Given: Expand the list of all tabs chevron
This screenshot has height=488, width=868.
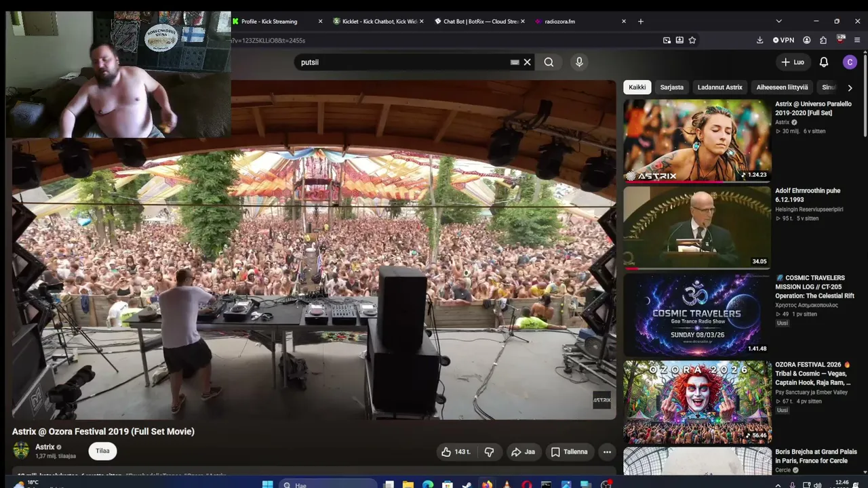Looking at the screenshot, I should 778,21.
